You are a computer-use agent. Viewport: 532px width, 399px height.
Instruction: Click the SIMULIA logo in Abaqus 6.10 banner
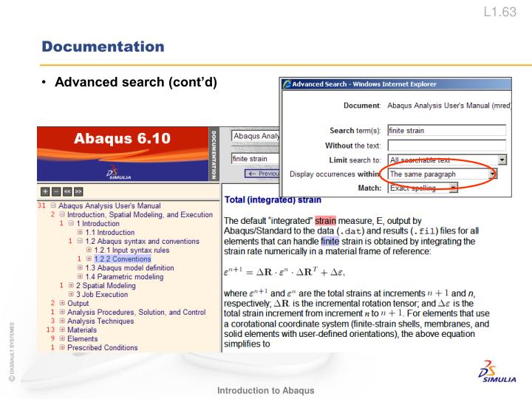(x=117, y=173)
